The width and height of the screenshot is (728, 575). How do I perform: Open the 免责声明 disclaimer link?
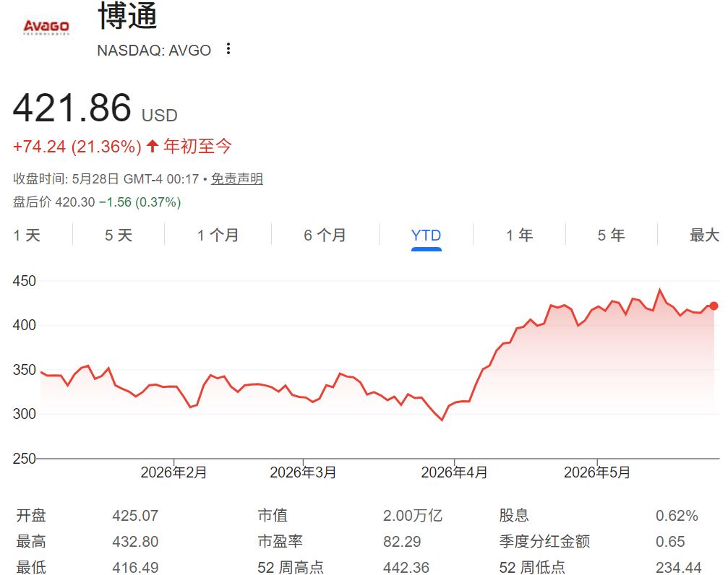coord(237,178)
